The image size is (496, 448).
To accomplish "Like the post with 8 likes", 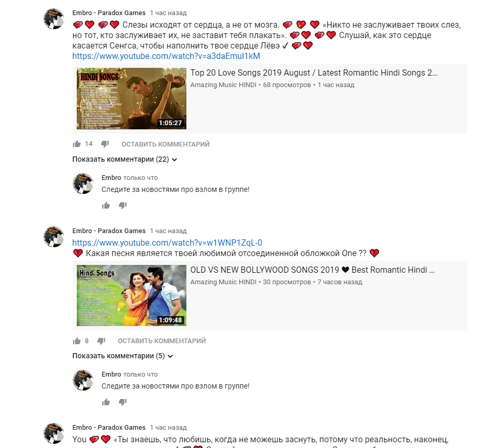I will 77,341.
